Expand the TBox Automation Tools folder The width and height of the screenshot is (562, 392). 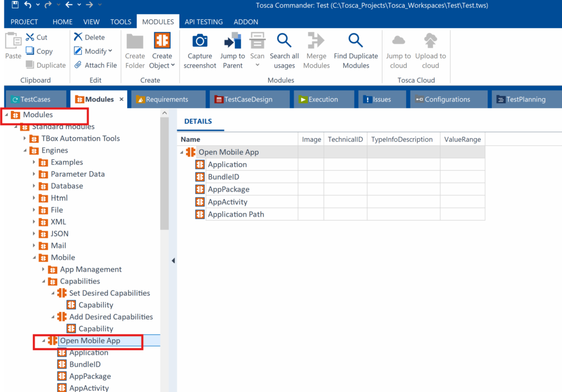[x=24, y=138]
